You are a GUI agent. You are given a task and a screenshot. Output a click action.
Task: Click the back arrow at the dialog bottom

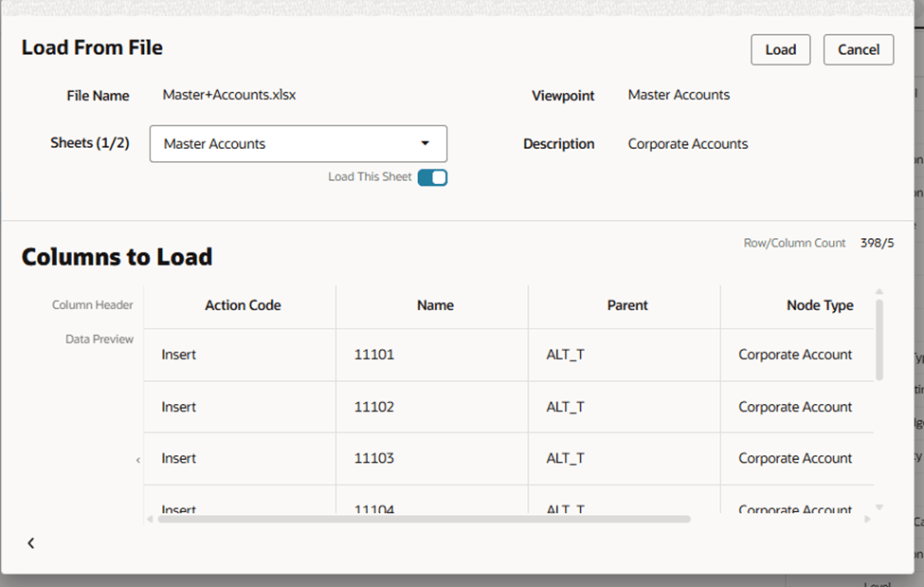30,543
